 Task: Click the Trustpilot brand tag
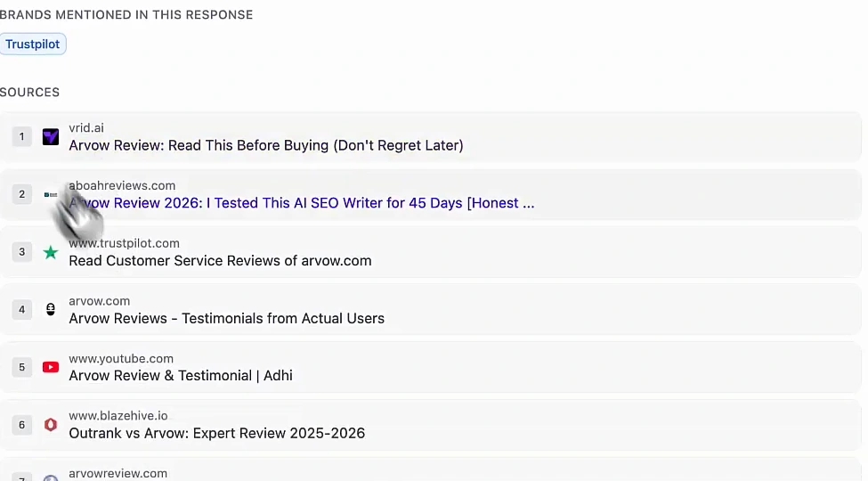[33, 45]
